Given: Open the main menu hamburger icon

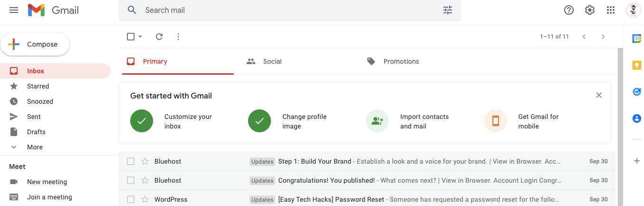Looking at the screenshot, I should (x=14, y=10).
